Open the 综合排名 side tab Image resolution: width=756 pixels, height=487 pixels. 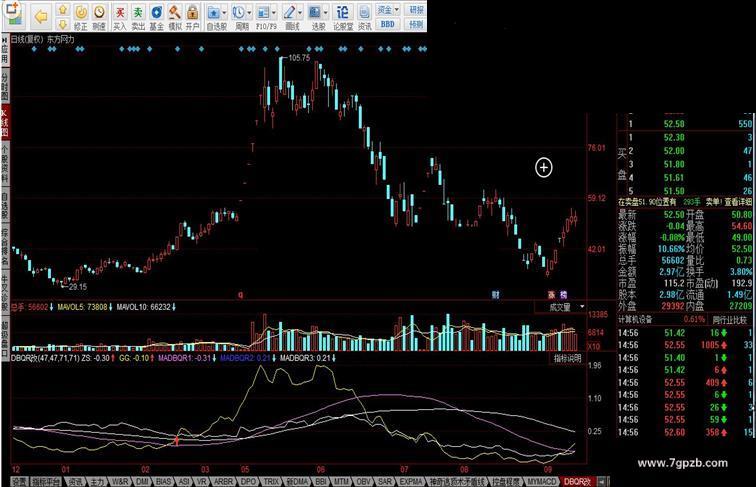(x=5, y=247)
